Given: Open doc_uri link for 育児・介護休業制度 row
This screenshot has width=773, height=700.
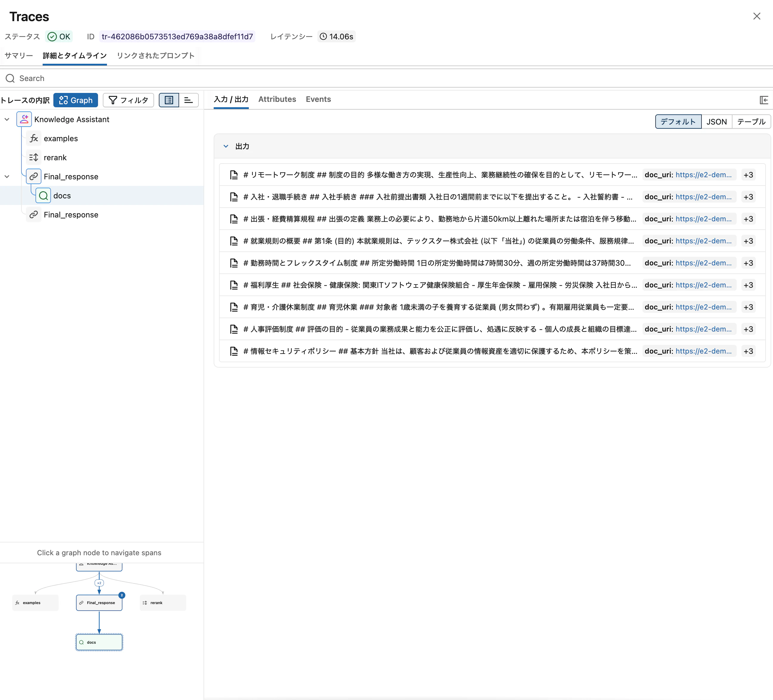Looking at the screenshot, I should pyautogui.click(x=704, y=307).
